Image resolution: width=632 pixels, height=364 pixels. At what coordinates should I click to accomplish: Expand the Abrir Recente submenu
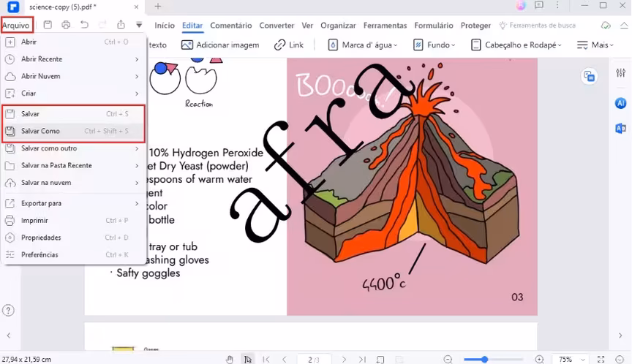tap(73, 59)
